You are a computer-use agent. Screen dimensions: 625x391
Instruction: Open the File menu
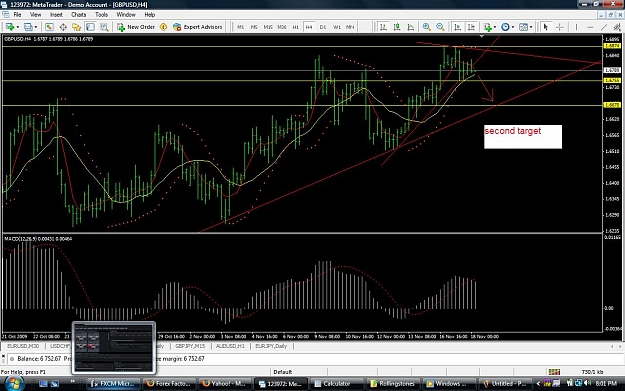tap(17, 15)
